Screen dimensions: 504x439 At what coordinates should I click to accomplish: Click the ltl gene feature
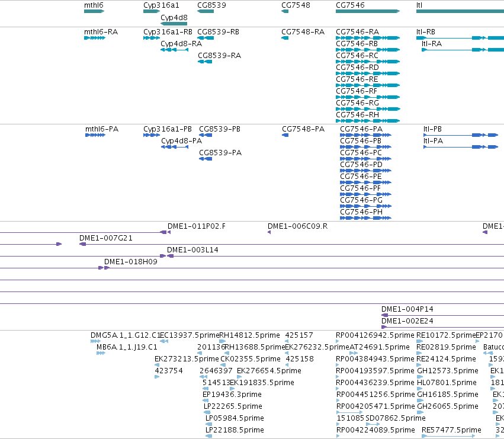coord(460,11)
